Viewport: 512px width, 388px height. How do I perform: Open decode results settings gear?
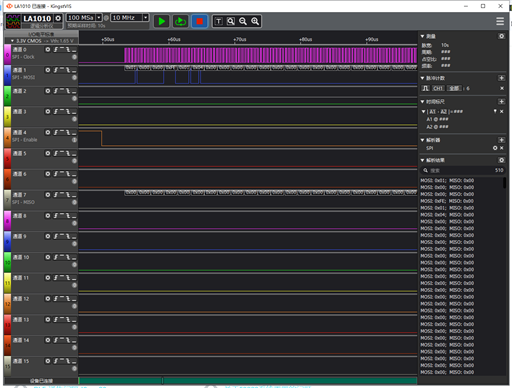501,160
